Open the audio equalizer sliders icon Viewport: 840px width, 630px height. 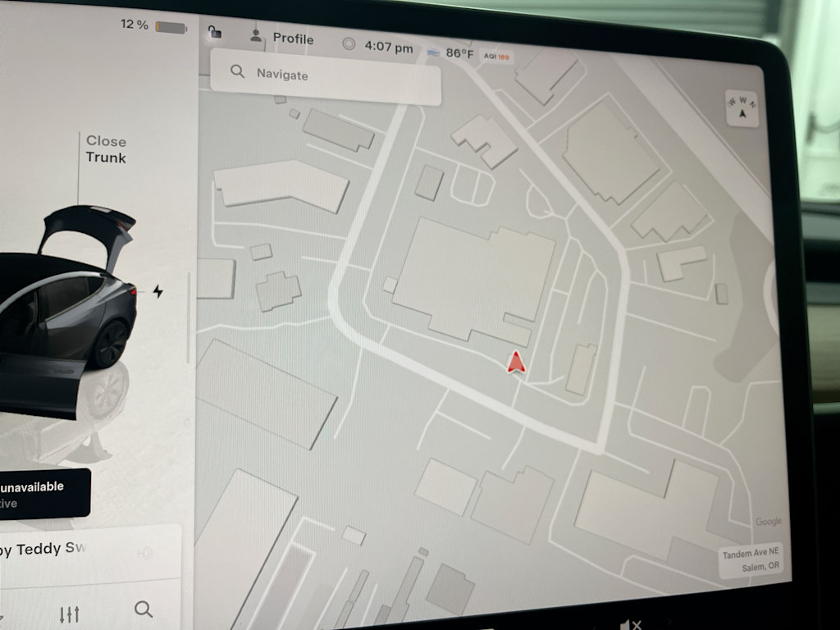click(70, 614)
